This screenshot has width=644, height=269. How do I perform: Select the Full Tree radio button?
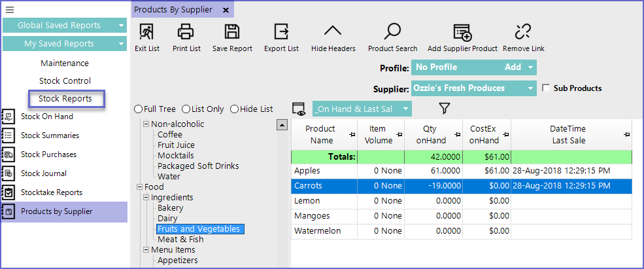click(x=138, y=109)
